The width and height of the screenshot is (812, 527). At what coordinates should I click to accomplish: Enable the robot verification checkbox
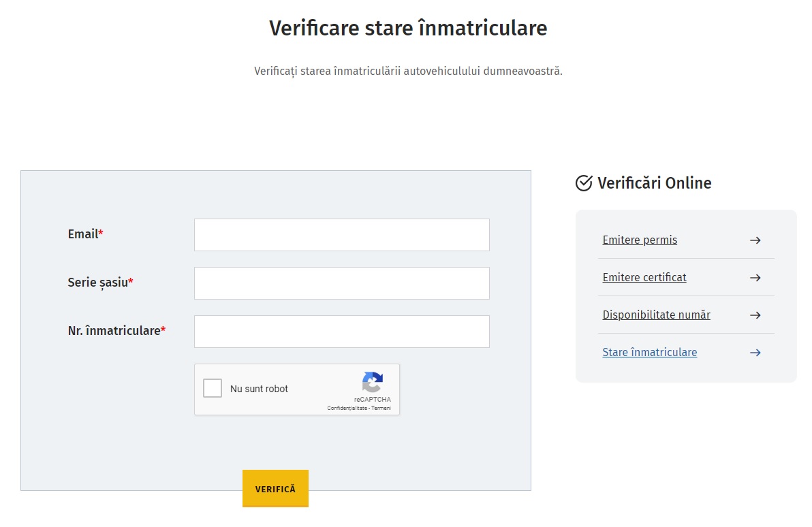click(213, 387)
